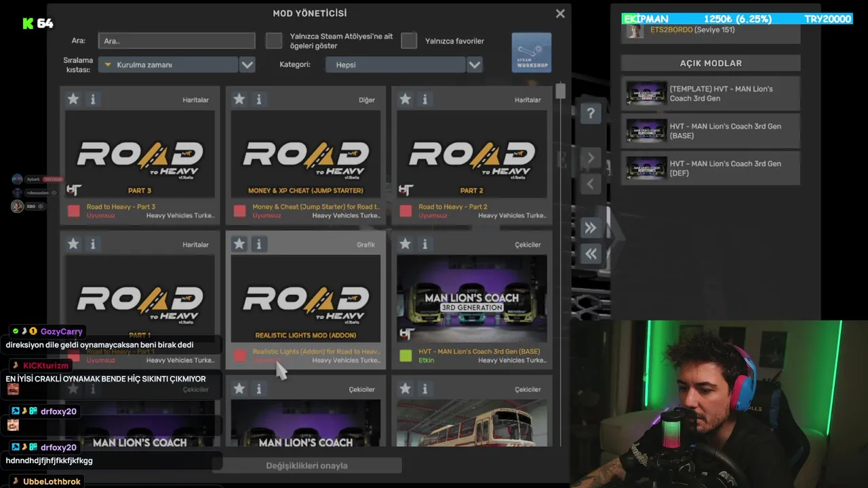This screenshot has height=488, width=868.
Task: Deactivate all mods with double left arrow
Action: point(591,253)
